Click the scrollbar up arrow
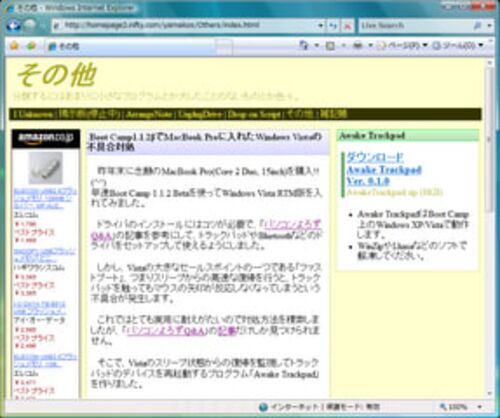The width and height of the screenshot is (500, 418). click(x=489, y=63)
